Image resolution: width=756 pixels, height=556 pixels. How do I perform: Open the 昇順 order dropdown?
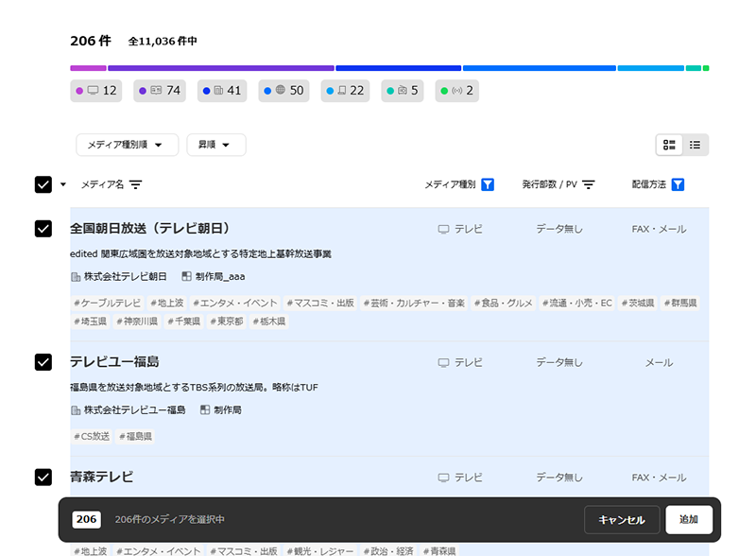(216, 145)
